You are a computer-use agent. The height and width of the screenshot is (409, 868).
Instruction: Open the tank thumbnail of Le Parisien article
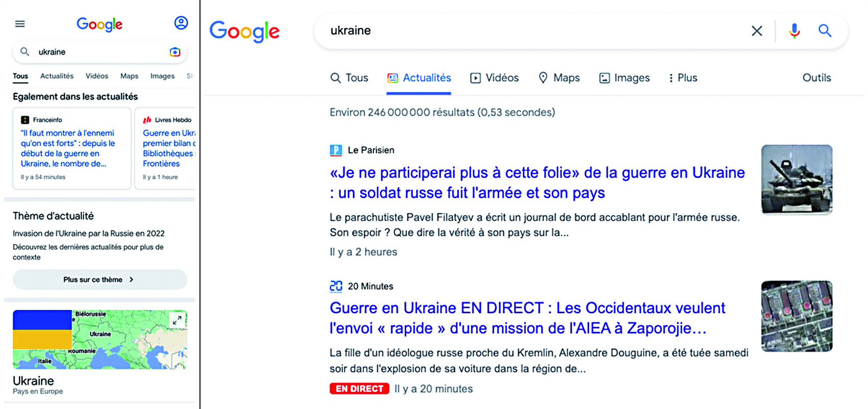point(796,179)
